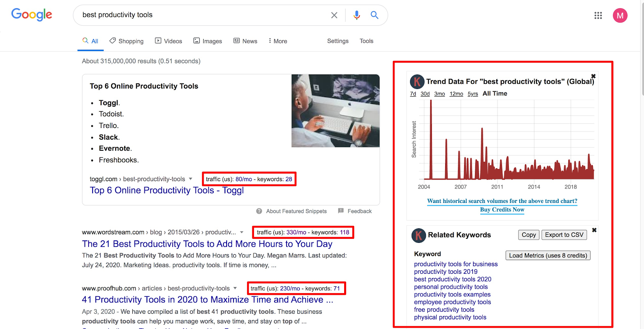Start voice search with the microphone icon
This screenshot has height=329, width=644.
[357, 15]
